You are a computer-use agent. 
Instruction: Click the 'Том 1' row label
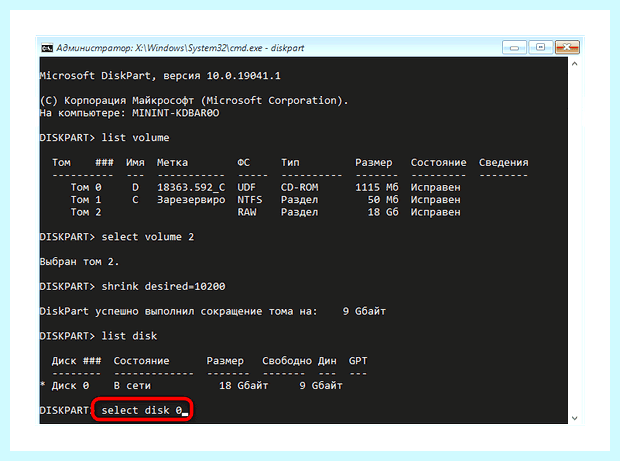pyautogui.click(x=86, y=200)
